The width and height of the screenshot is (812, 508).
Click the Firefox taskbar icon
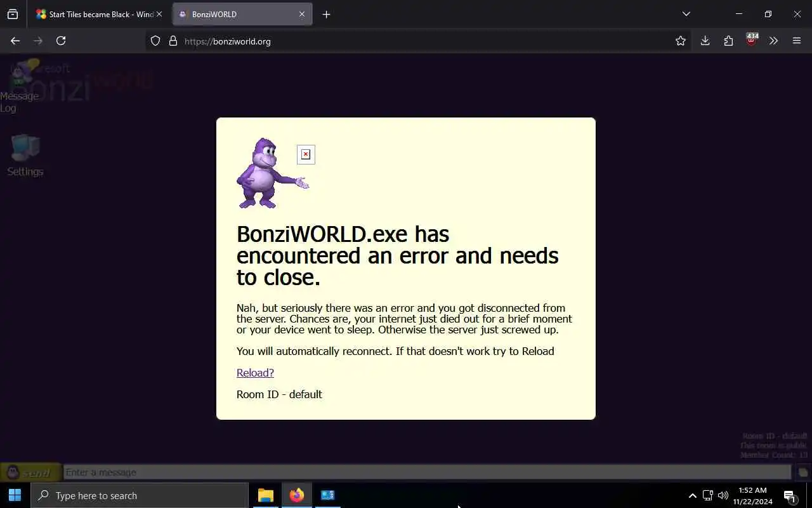coord(296,495)
